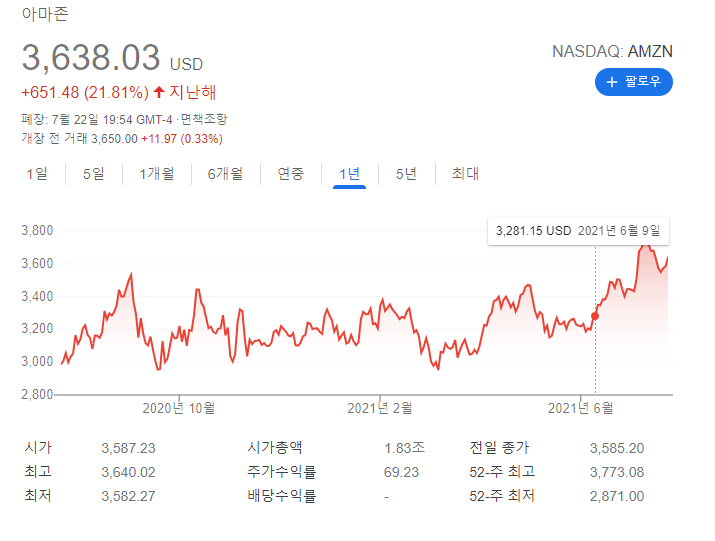Click the 2021년 2월 axis label
715x541 pixels.
[x=380, y=408]
